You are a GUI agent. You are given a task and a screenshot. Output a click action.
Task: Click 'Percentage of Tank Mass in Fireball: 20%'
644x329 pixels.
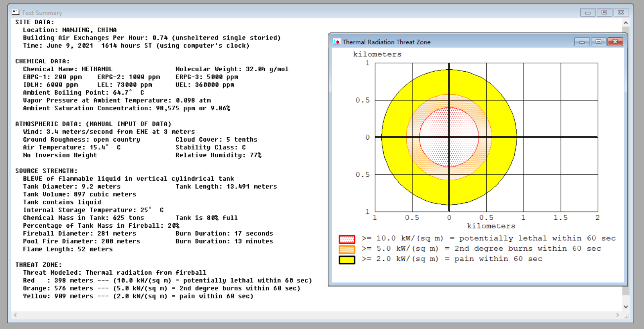[x=101, y=226]
